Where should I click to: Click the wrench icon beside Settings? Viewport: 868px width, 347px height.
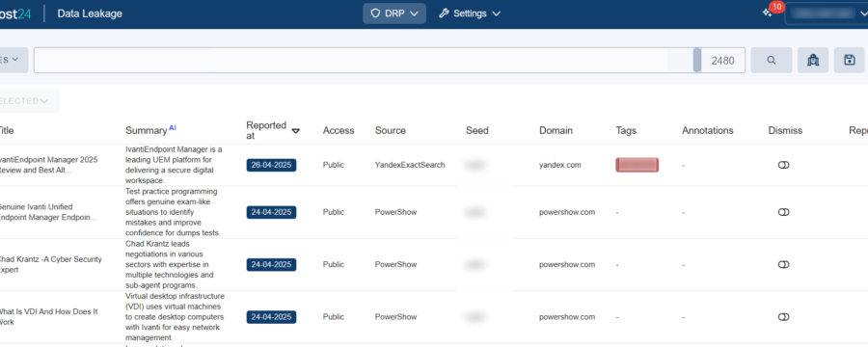(444, 13)
